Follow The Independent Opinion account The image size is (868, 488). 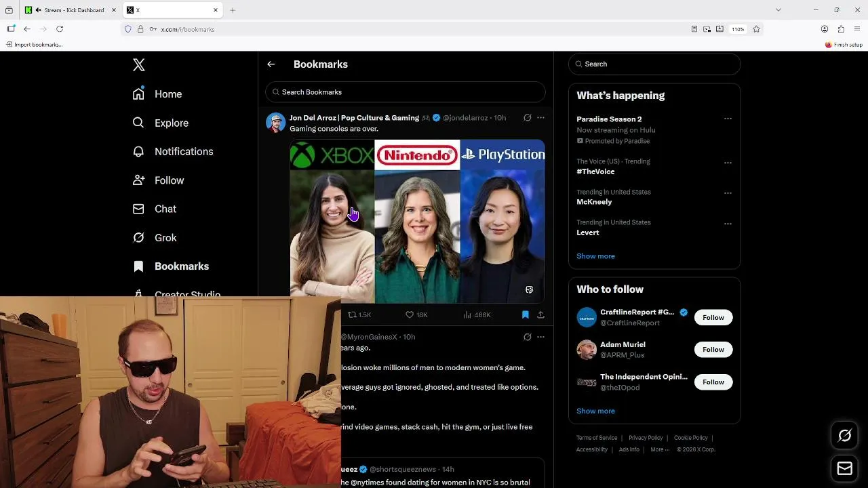coord(713,382)
